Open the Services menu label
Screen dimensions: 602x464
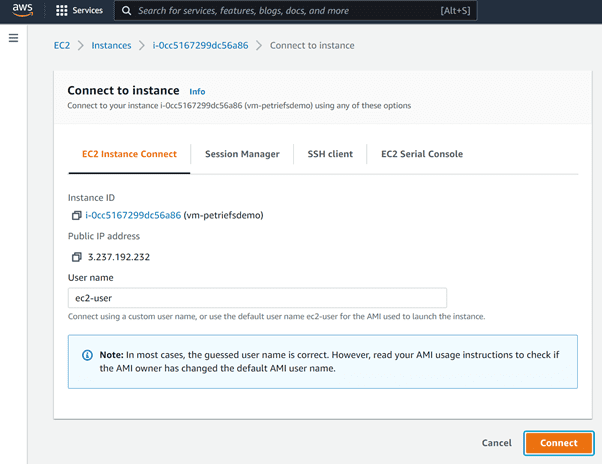88,10
